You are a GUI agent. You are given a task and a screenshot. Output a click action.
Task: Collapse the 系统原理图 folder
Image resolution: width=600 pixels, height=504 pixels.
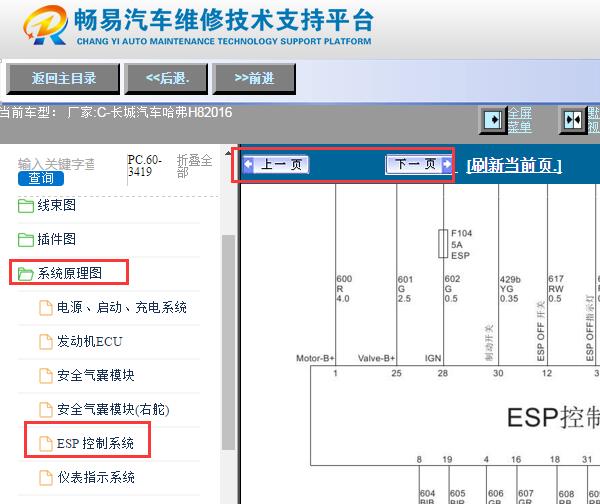point(69,273)
